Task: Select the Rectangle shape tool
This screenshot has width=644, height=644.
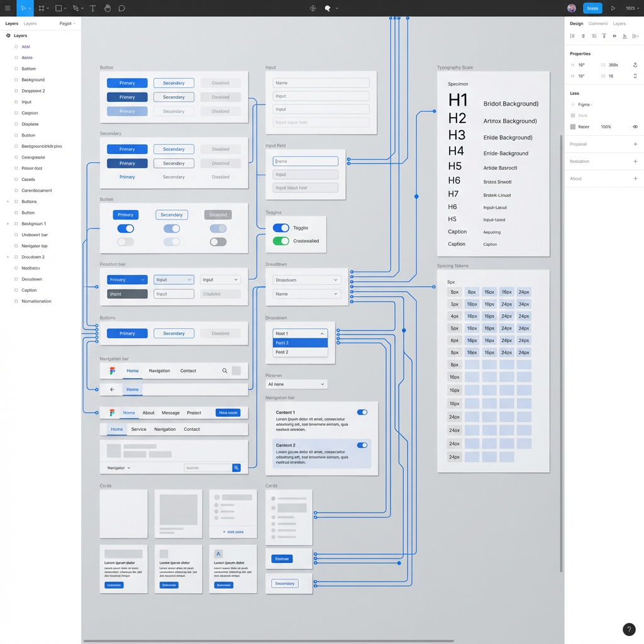Action: [x=57, y=8]
